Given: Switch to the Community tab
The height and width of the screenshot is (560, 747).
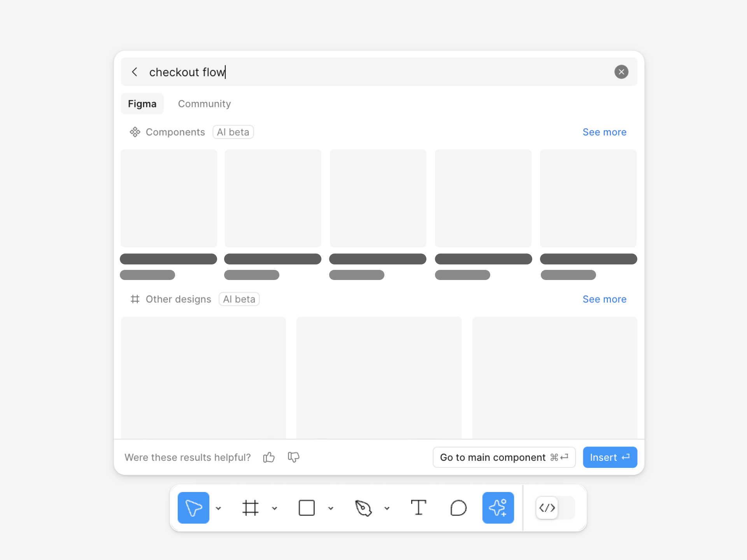Looking at the screenshot, I should tap(204, 103).
